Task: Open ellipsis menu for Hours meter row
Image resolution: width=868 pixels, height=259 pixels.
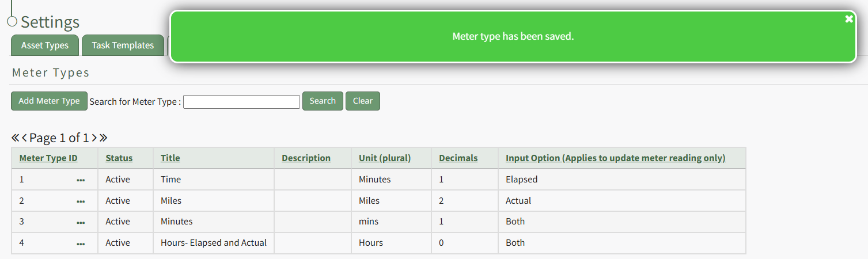Action: pos(81,243)
